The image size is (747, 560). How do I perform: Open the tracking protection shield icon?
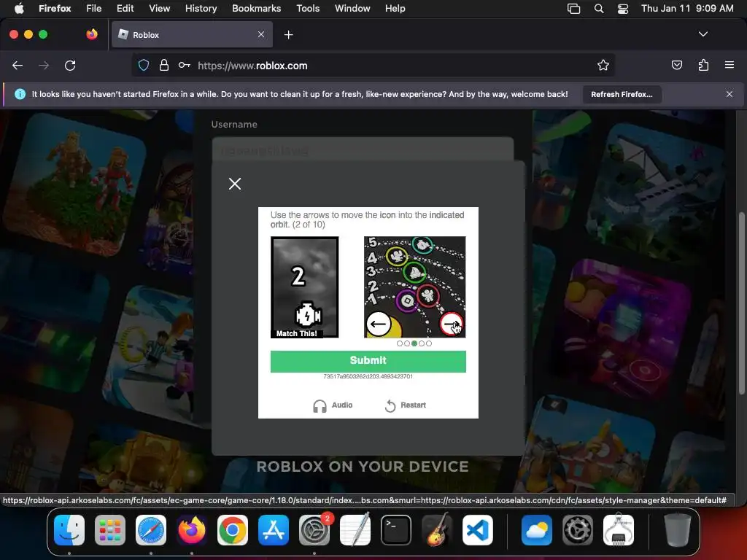(144, 65)
